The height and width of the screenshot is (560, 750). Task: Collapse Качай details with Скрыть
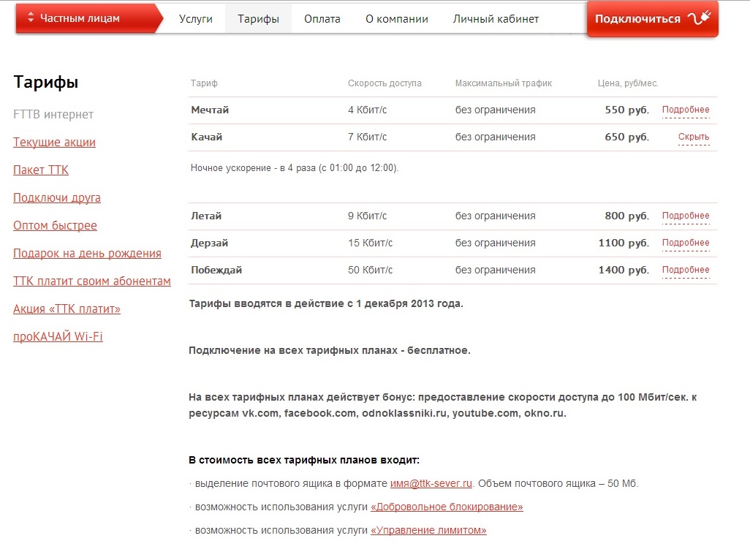[x=693, y=137]
